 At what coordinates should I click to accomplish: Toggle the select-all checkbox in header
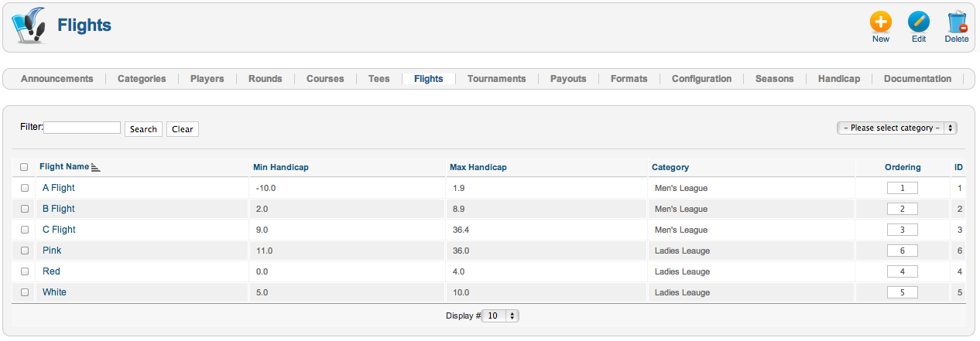pyautogui.click(x=24, y=167)
